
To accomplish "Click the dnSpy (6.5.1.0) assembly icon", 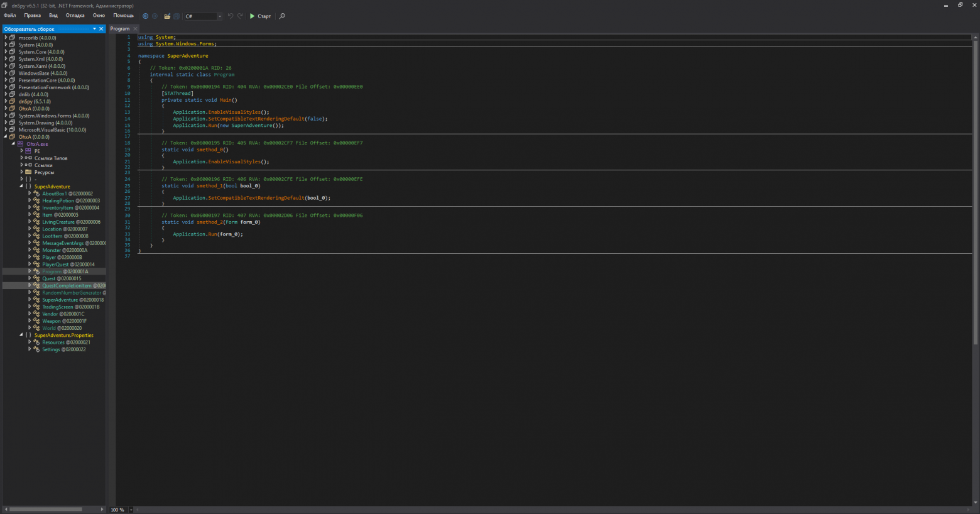I will [13, 101].
